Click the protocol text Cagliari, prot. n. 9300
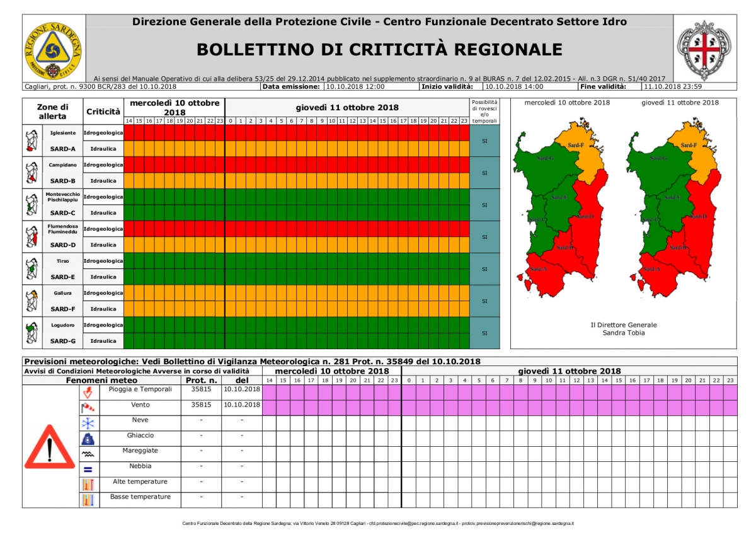The width and height of the screenshot is (756, 535). tap(100, 87)
